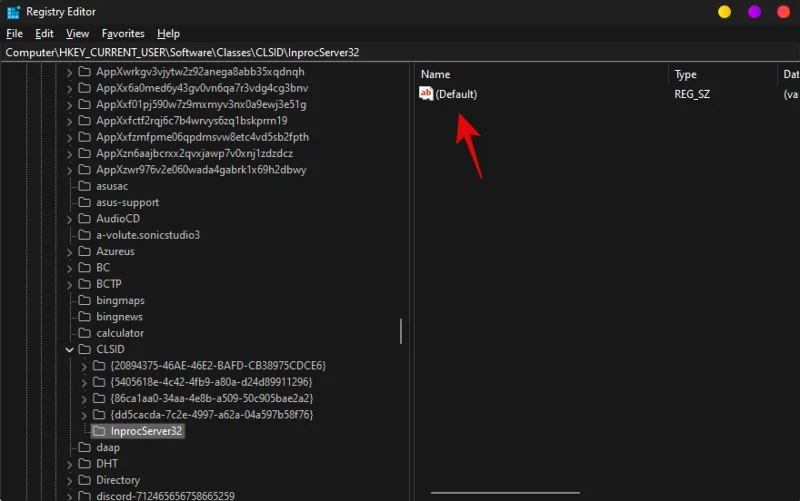Select the calculator key

120,333
